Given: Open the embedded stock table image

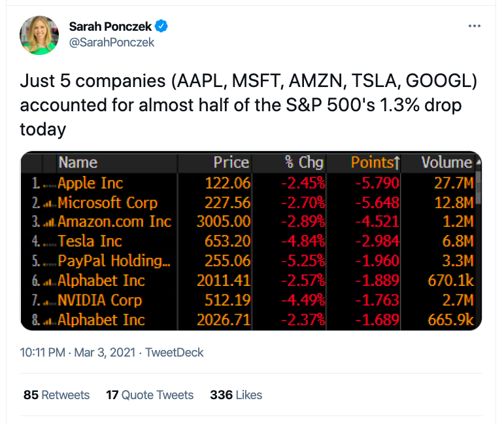Looking at the screenshot, I should 251,241.
